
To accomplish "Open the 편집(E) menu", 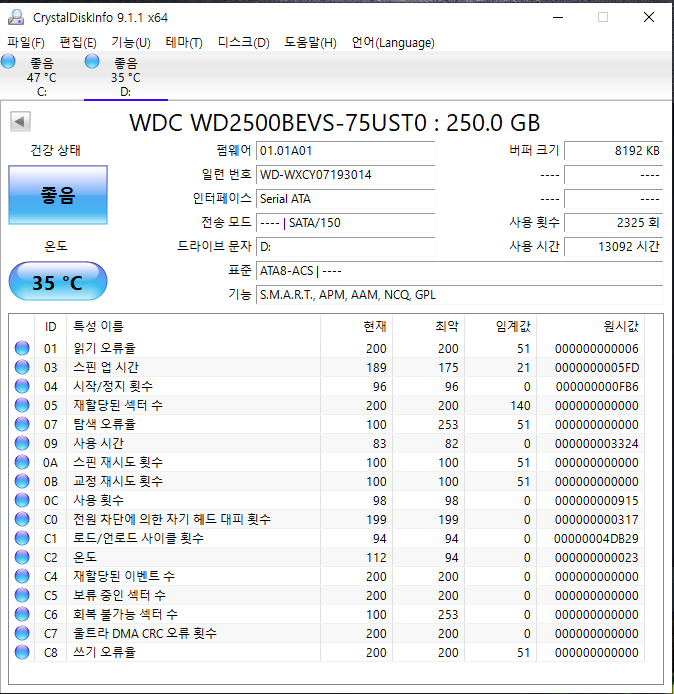I will click(x=78, y=42).
